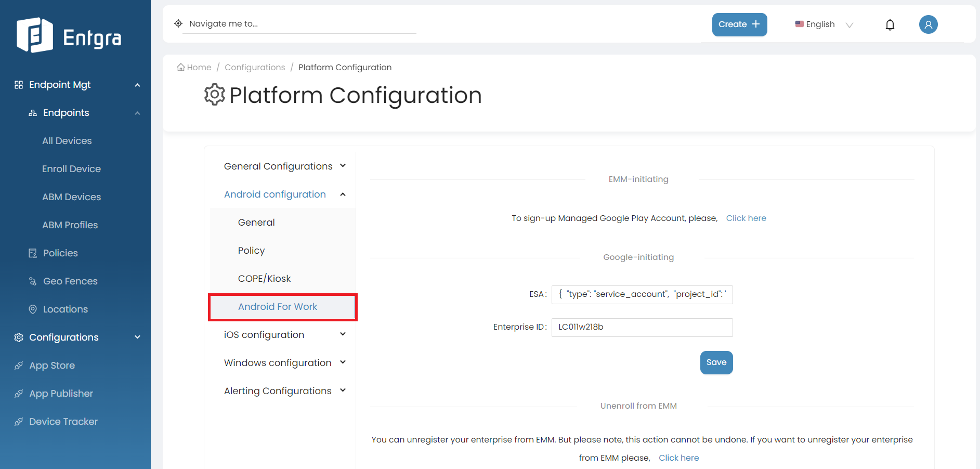Click the US flag language icon
Image resolution: width=980 pixels, height=469 pixels.
tap(800, 24)
